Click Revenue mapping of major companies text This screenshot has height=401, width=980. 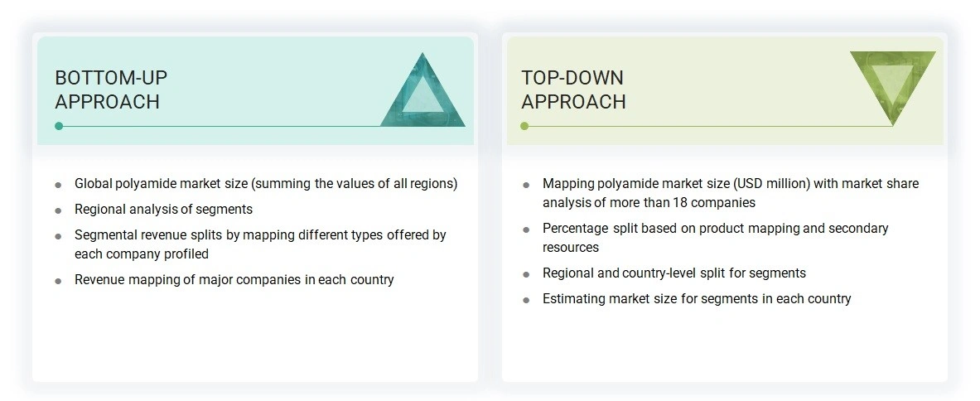pyautogui.click(x=234, y=279)
